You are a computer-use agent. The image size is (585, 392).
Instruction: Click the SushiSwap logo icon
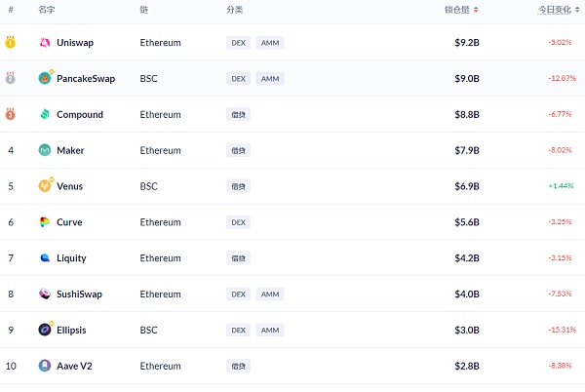pos(45,294)
